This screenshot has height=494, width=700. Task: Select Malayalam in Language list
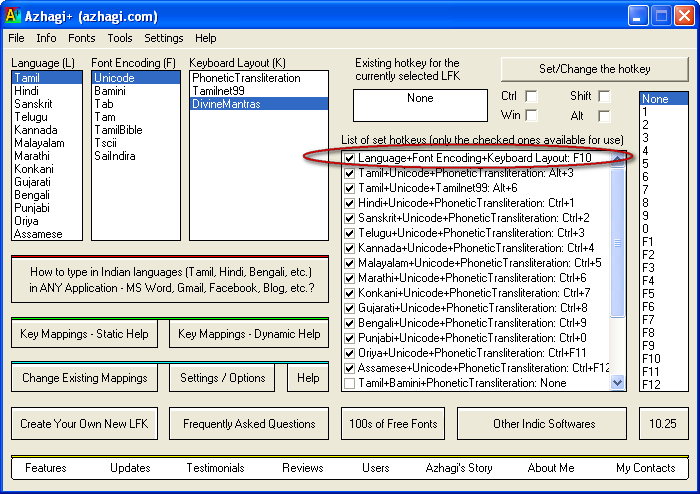47,143
